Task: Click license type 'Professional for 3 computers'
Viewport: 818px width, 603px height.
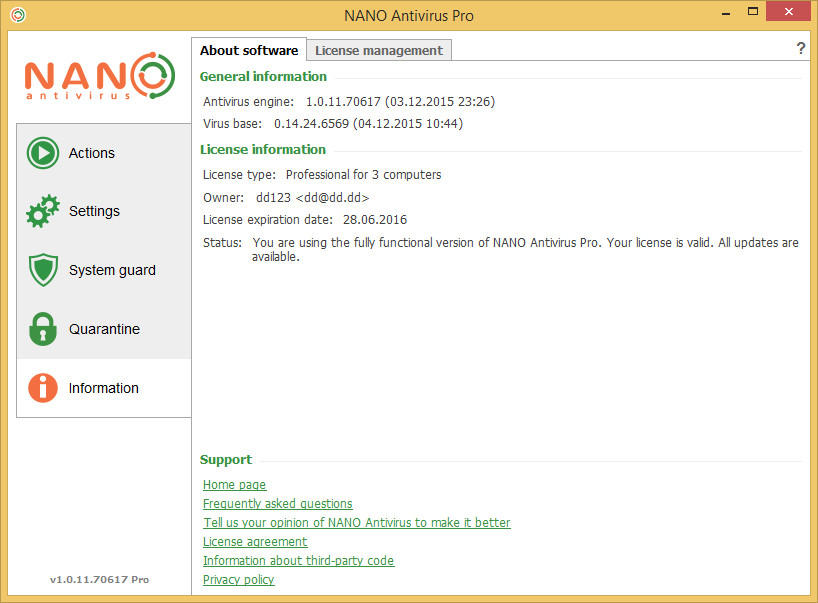Action: click(x=364, y=175)
